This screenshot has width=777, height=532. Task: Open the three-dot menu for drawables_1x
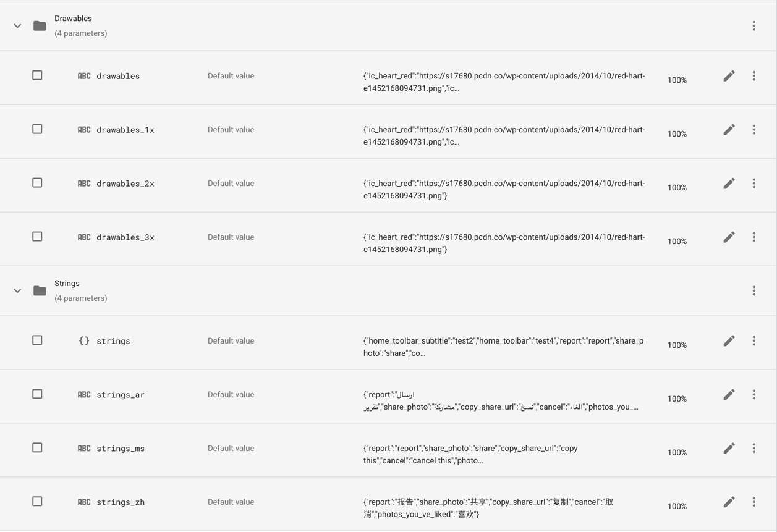[x=754, y=130]
